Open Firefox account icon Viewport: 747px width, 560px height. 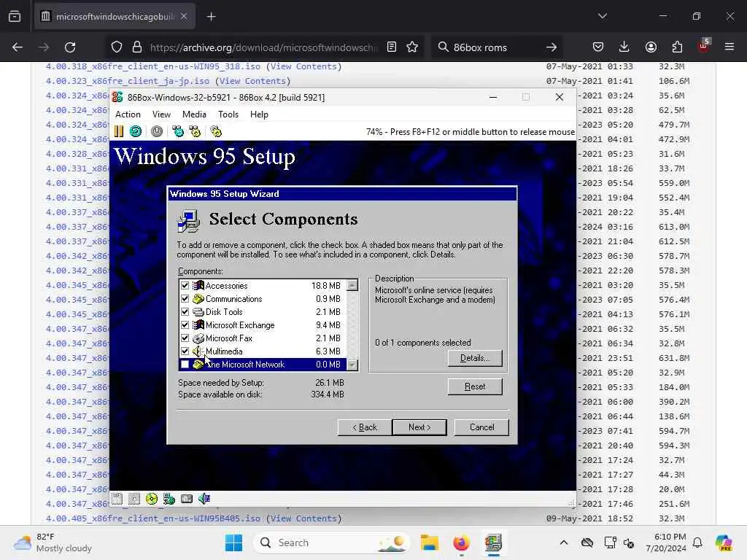pos(651,47)
